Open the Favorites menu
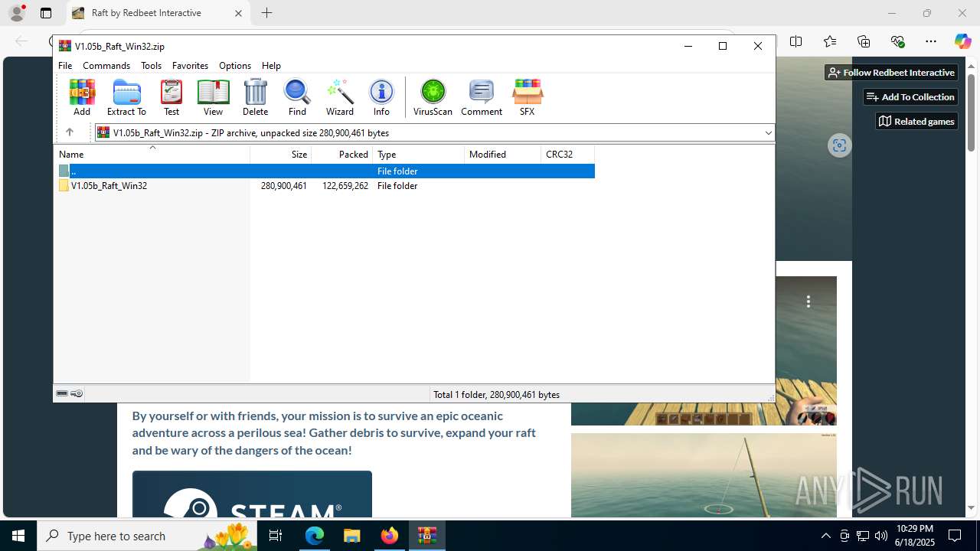The width and height of the screenshot is (980, 551). (x=190, y=66)
